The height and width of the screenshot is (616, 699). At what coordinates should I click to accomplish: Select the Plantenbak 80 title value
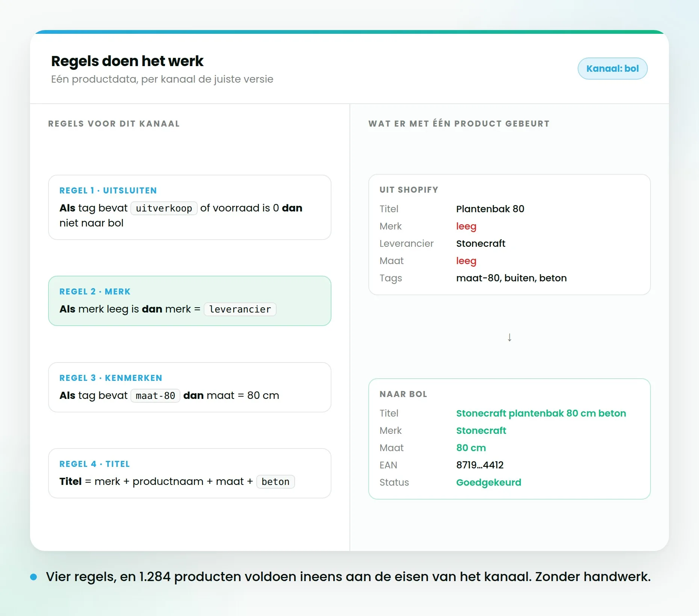click(x=490, y=209)
